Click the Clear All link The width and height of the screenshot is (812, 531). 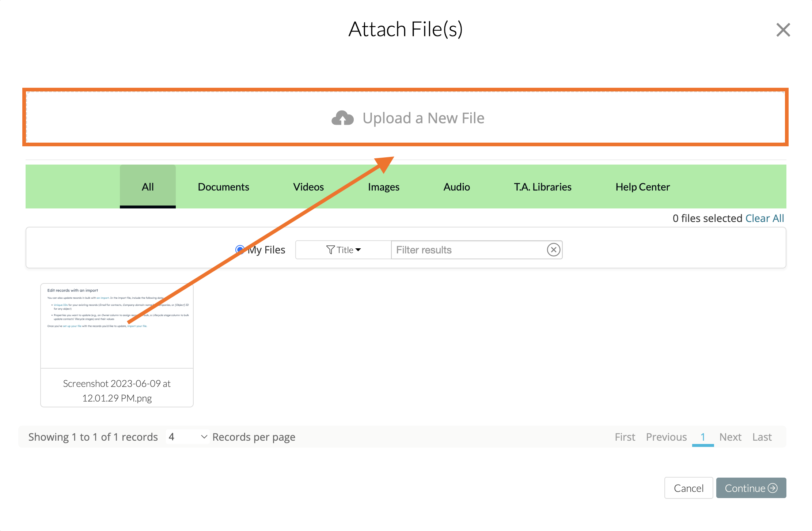coord(764,218)
